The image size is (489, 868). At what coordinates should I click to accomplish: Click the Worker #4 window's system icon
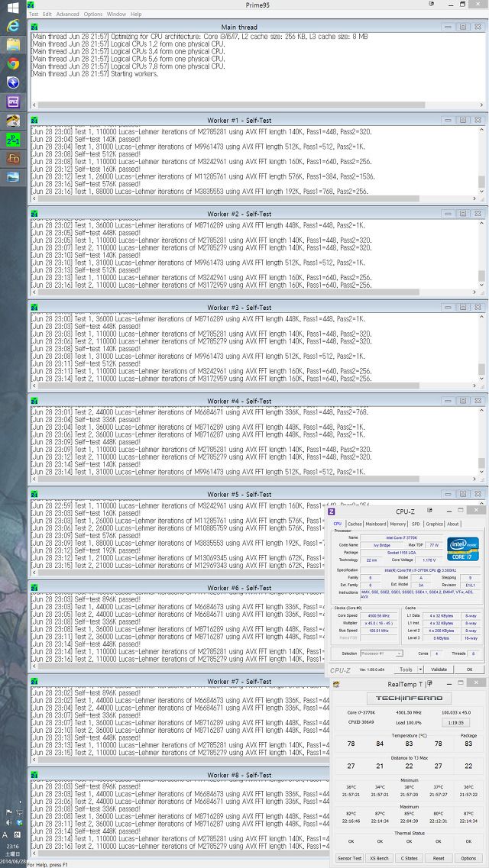click(34, 401)
